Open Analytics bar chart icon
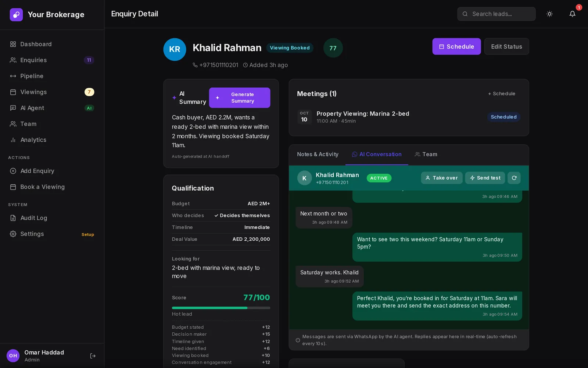This screenshot has width=588, height=368. coord(13,140)
